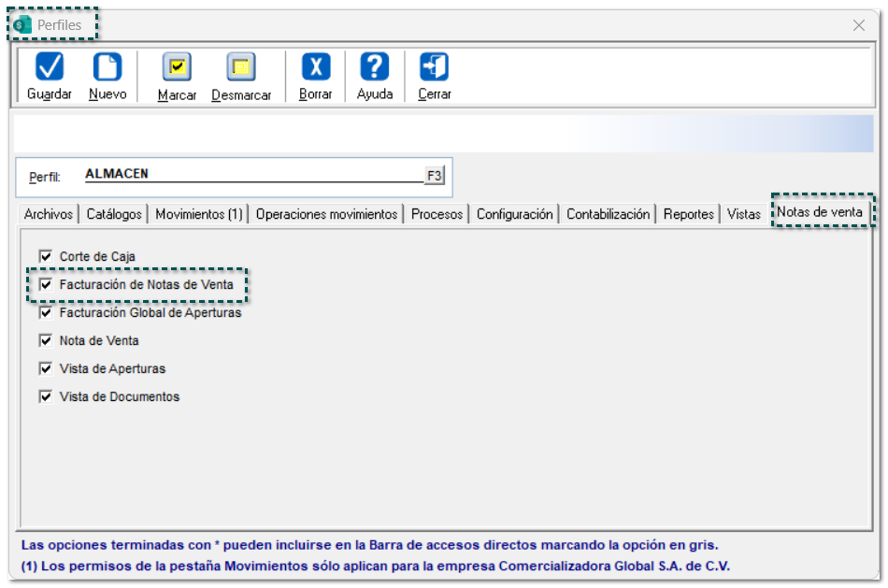This screenshot has height=588, width=888.
Task: Switch to the Catálogos tab
Action: (114, 214)
